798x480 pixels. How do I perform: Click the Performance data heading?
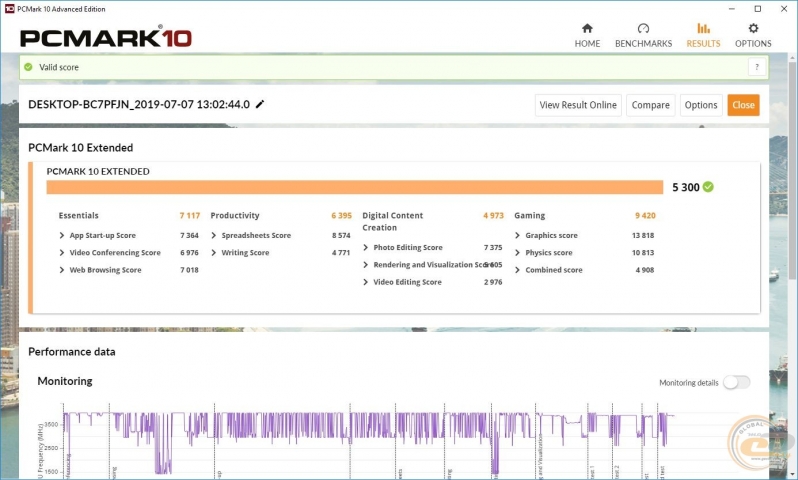pyautogui.click(x=72, y=352)
